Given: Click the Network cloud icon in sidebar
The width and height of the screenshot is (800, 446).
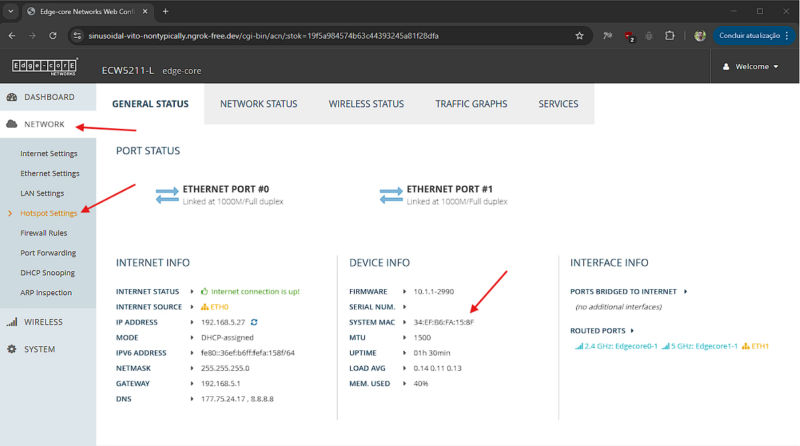Looking at the screenshot, I should 12,125.
